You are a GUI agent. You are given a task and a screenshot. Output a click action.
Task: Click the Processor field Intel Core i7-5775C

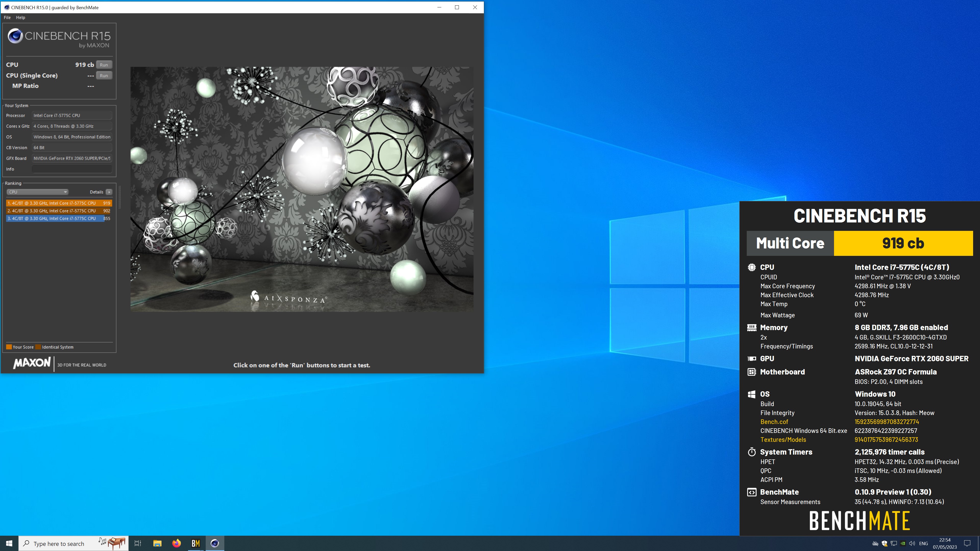pos(72,115)
